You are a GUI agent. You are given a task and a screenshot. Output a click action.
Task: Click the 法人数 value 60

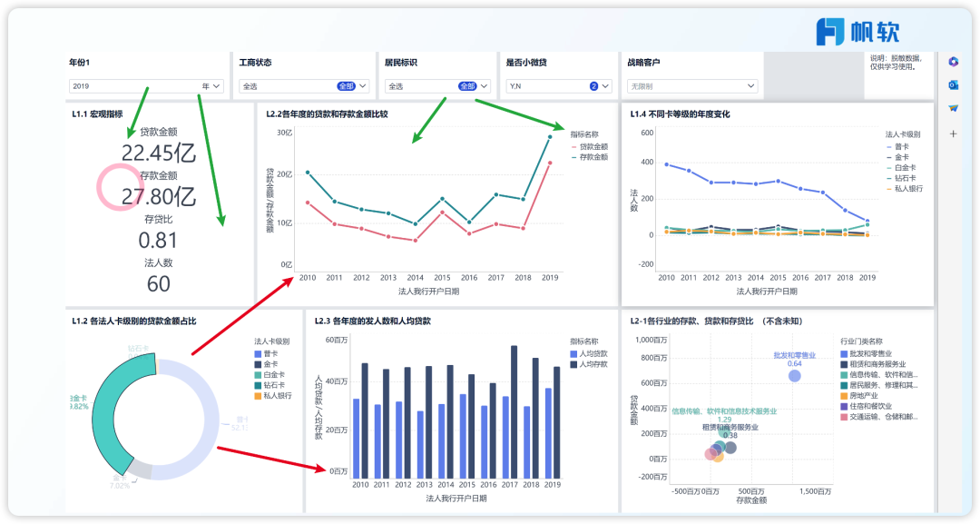pyautogui.click(x=158, y=284)
